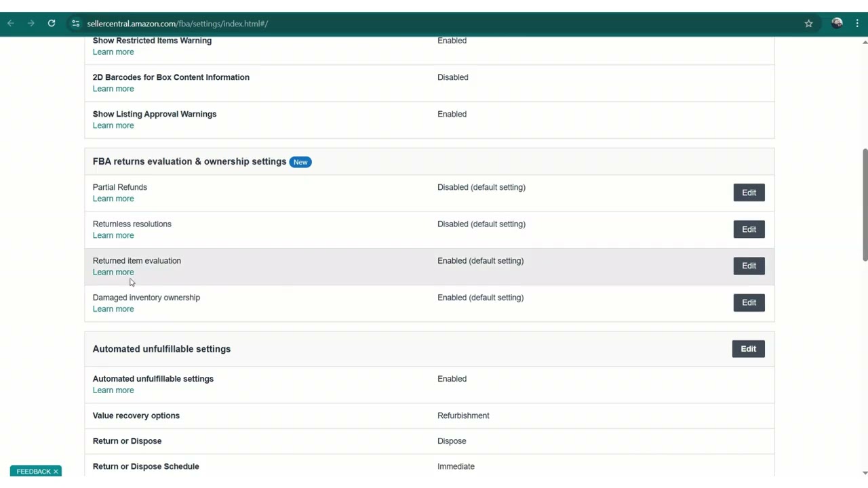
Task: Click 'Disabled' value for 2D Barcodes
Action: coord(453,77)
